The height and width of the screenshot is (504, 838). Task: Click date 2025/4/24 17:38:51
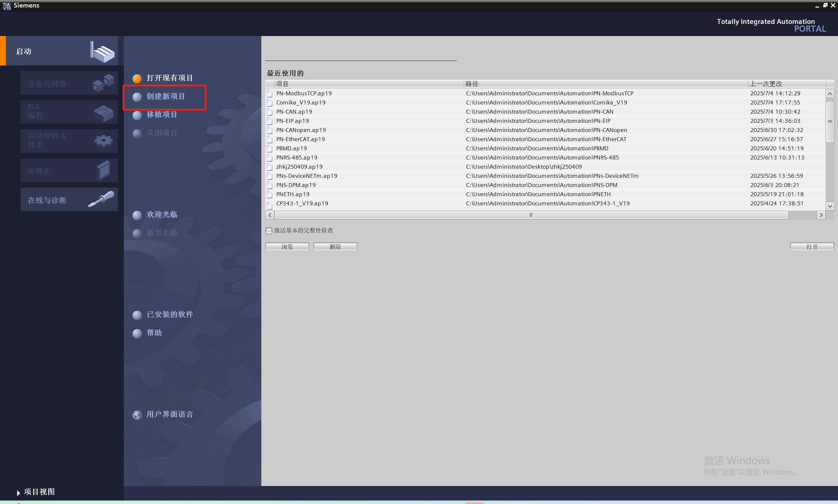(776, 203)
